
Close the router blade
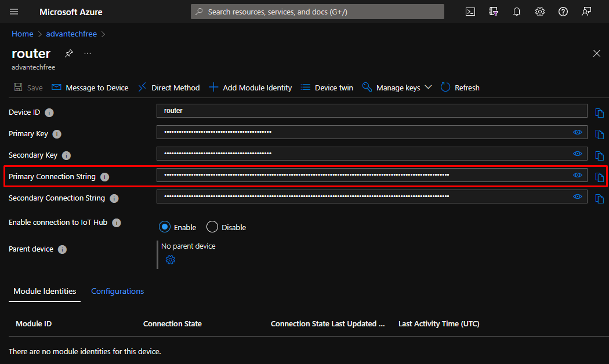[x=597, y=53]
